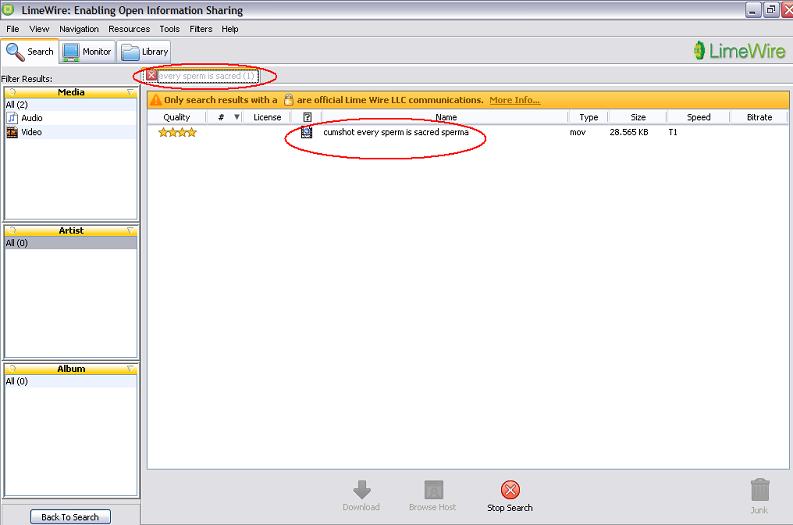Click the video file icon in result row
Screen dimensions: 793x525
pos(306,133)
